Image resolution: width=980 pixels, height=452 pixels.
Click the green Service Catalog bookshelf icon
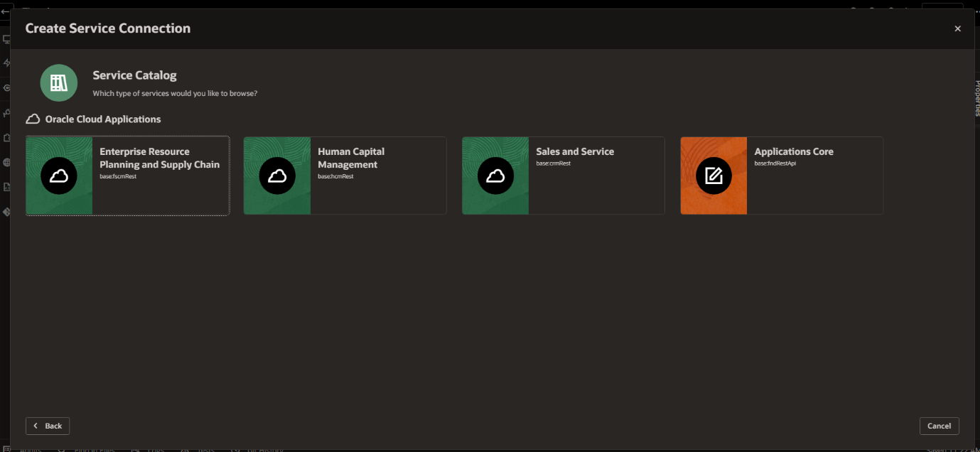click(x=58, y=82)
